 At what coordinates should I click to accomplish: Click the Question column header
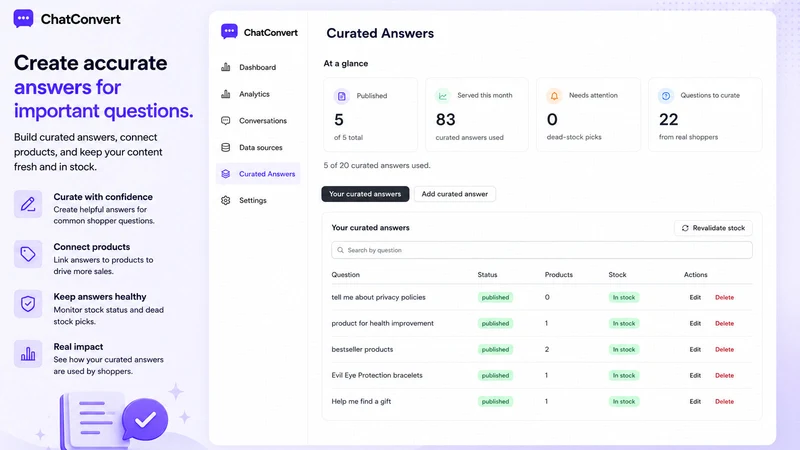(345, 274)
